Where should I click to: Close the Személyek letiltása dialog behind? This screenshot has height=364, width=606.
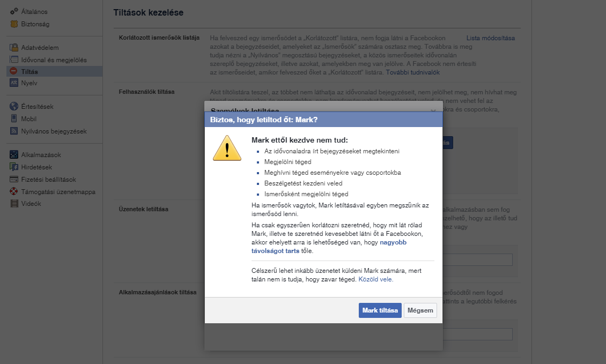pos(433,110)
